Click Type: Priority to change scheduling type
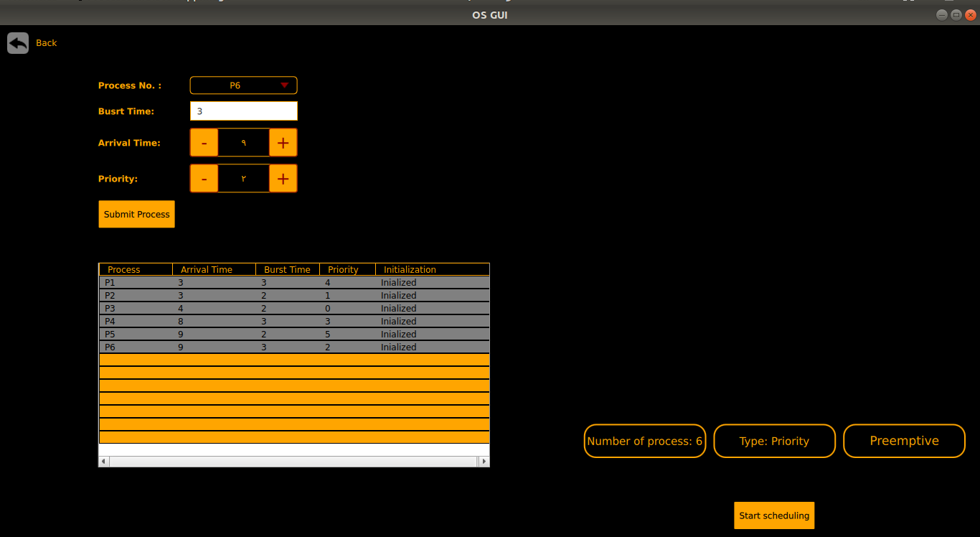 (774, 441)
